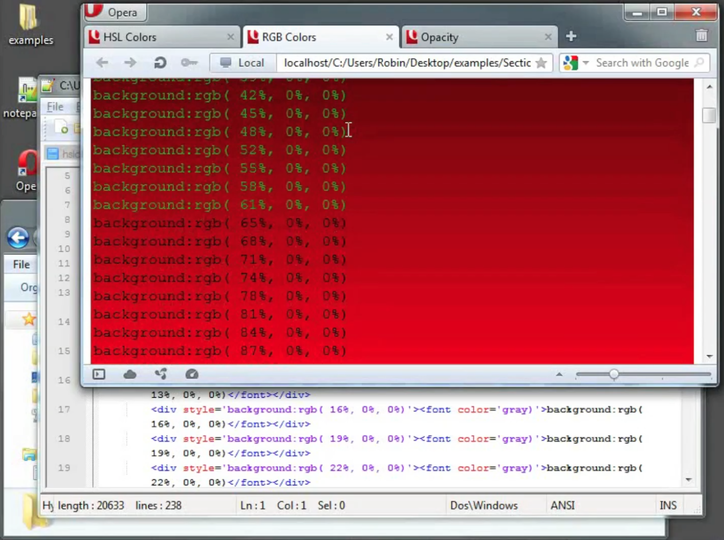Open File menu in Explorer window
The width and height of the screenshot is (724, 540).
21,264
